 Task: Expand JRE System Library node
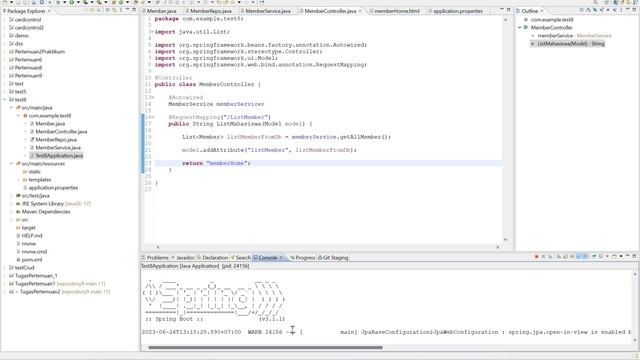click(11, 204)
